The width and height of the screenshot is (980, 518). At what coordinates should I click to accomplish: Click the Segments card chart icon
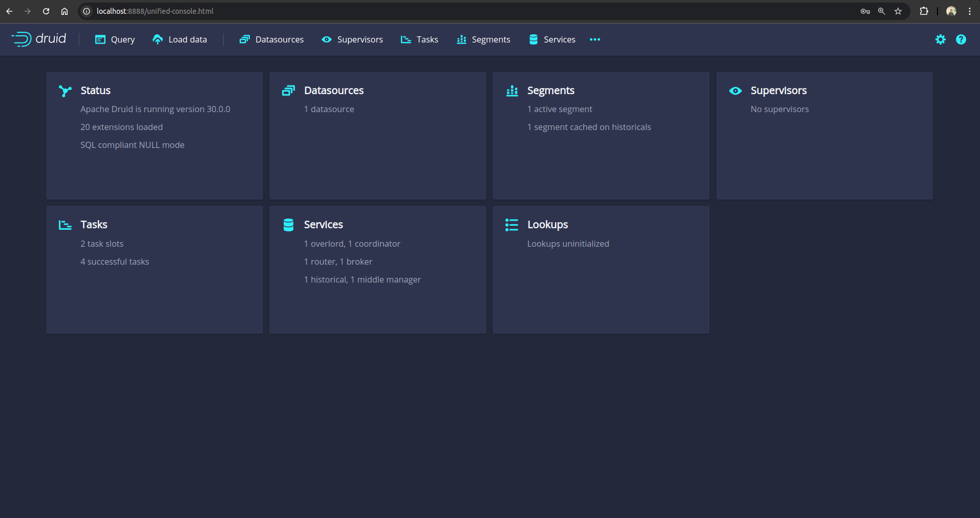coord(512,91)
